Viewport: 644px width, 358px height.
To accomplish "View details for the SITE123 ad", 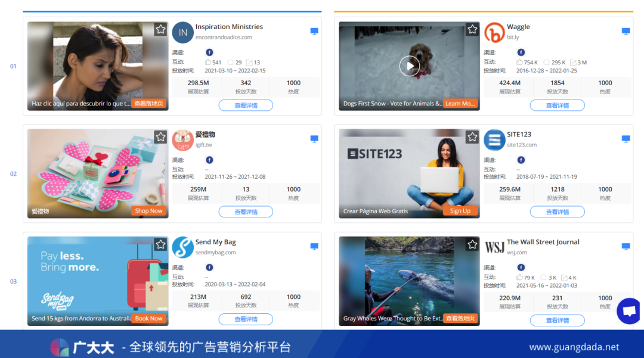I will [558, 212].
